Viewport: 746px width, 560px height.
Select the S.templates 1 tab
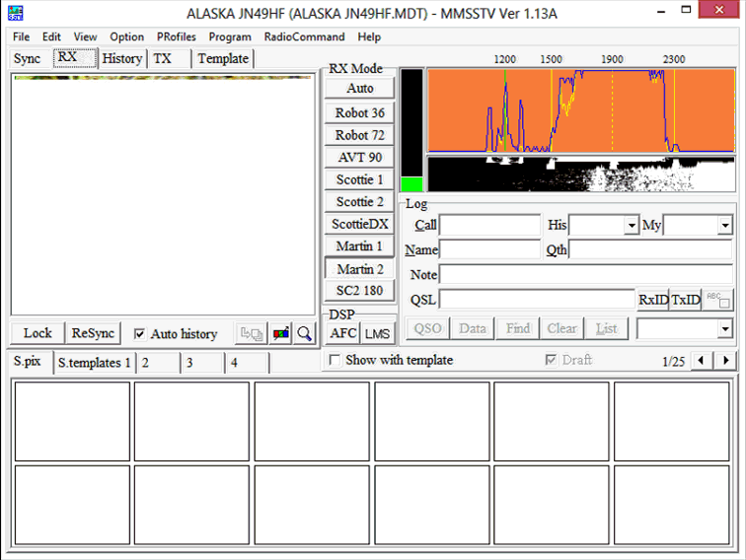94,363
